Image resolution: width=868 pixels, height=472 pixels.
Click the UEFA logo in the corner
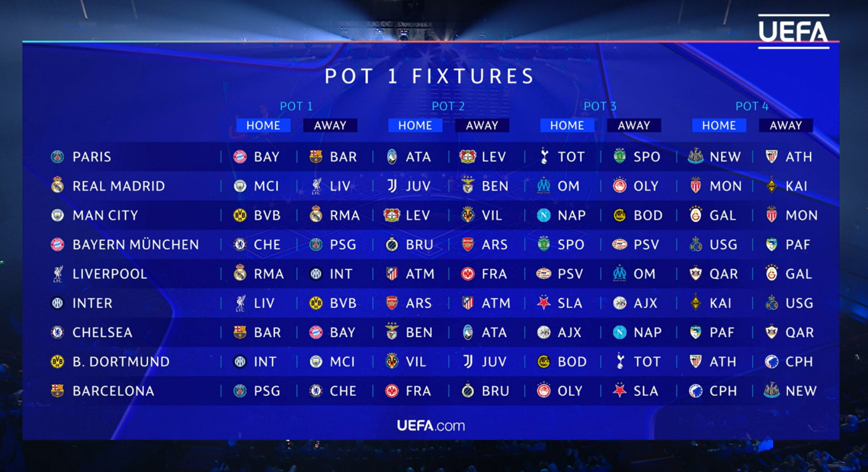point(793,31)
